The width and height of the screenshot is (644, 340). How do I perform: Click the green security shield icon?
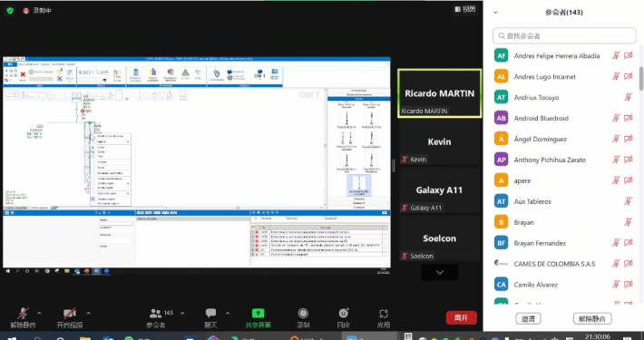(10, 11)
